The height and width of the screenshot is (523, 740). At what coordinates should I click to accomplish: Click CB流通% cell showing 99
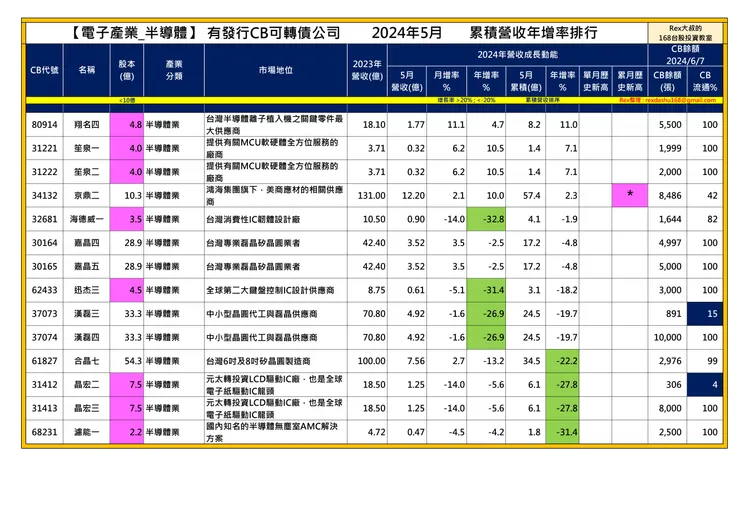(705, 361)
